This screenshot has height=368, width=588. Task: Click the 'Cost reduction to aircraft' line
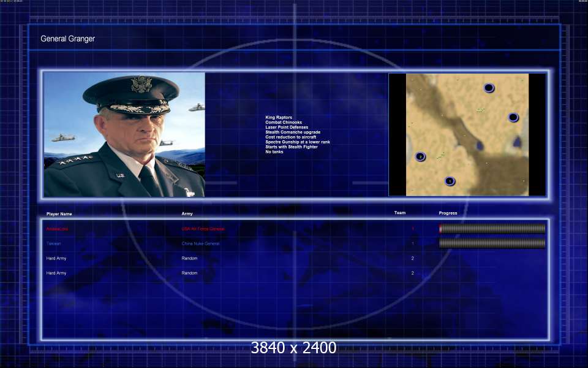(290, 137)
